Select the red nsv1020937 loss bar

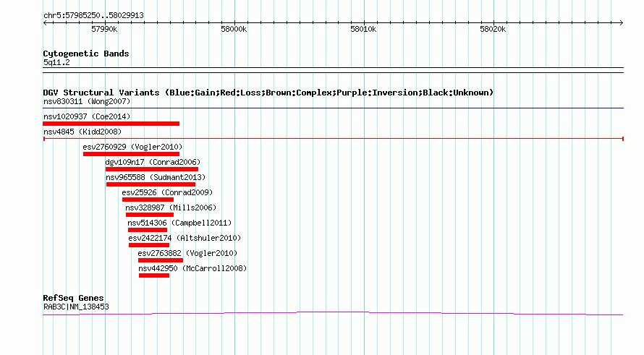(111, 124)
